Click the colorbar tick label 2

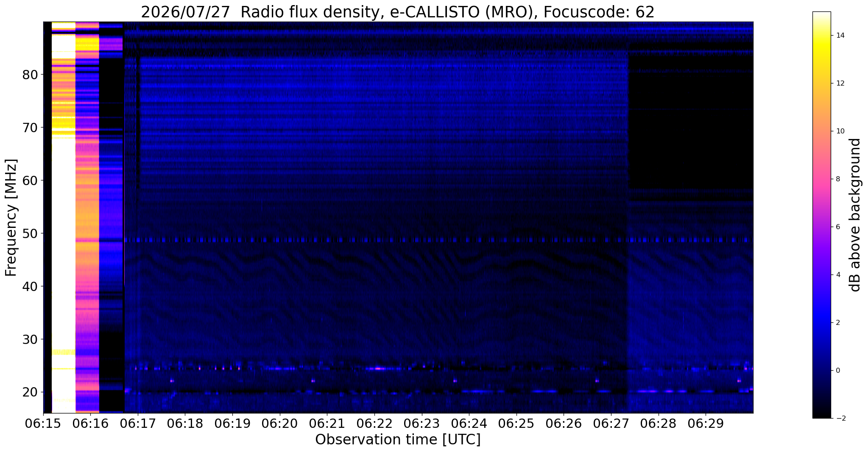(837, 323)
